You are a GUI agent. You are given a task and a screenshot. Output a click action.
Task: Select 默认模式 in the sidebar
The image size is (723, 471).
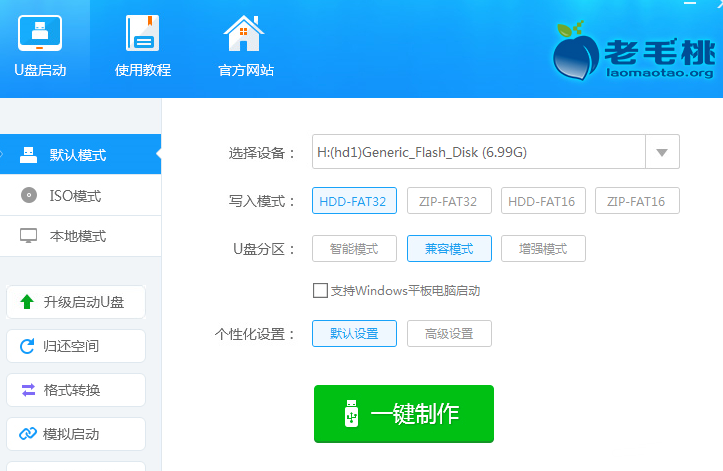pyautogui.click(x=78, y=155)
